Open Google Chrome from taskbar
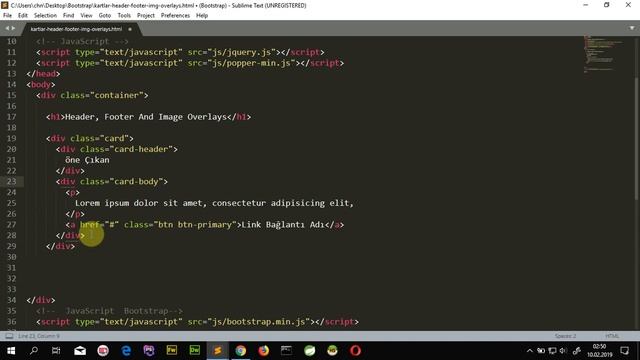This screenshot has height=360, width=640. click(240, 351)
